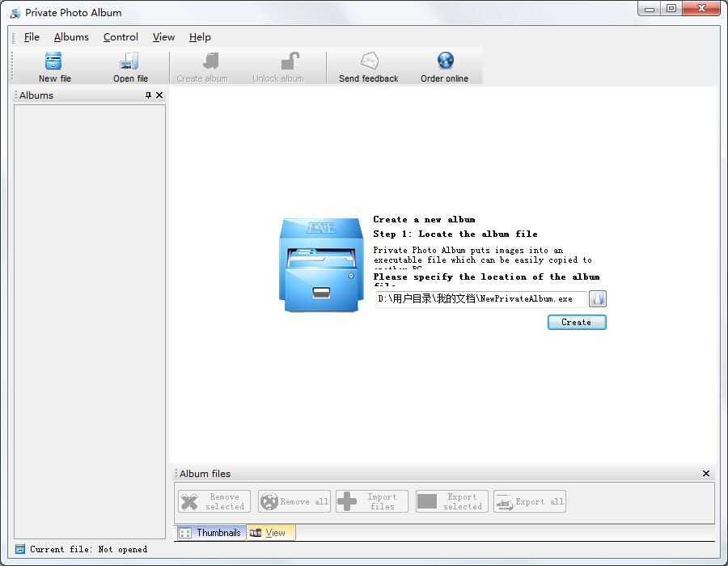Click the Open file toolbar icon

click(129, 61)
